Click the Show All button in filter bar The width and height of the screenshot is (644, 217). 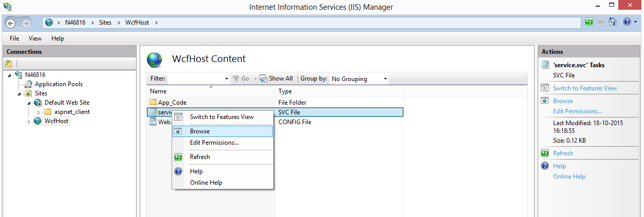(x=276, y=78)
